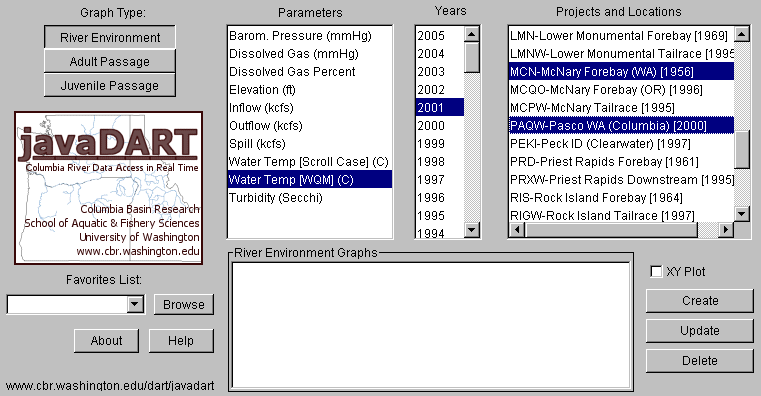The width and height of the screenshot is (761, 396).
Task: Select River Environment graph type
Action: [x=110, y=37]
